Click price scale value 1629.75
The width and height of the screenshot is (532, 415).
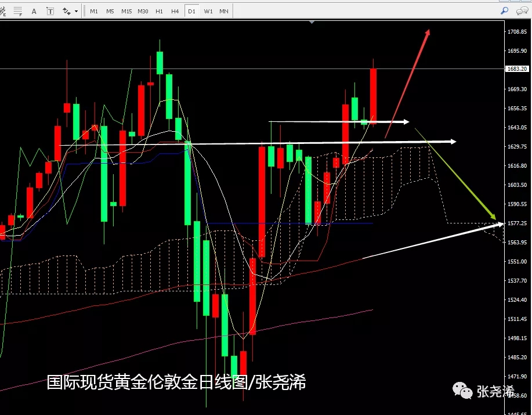517,147
